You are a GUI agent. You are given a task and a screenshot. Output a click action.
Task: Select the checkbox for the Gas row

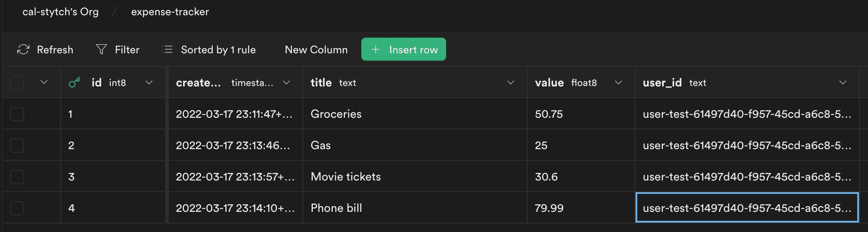pyautogui.click(x=17, y=145)
